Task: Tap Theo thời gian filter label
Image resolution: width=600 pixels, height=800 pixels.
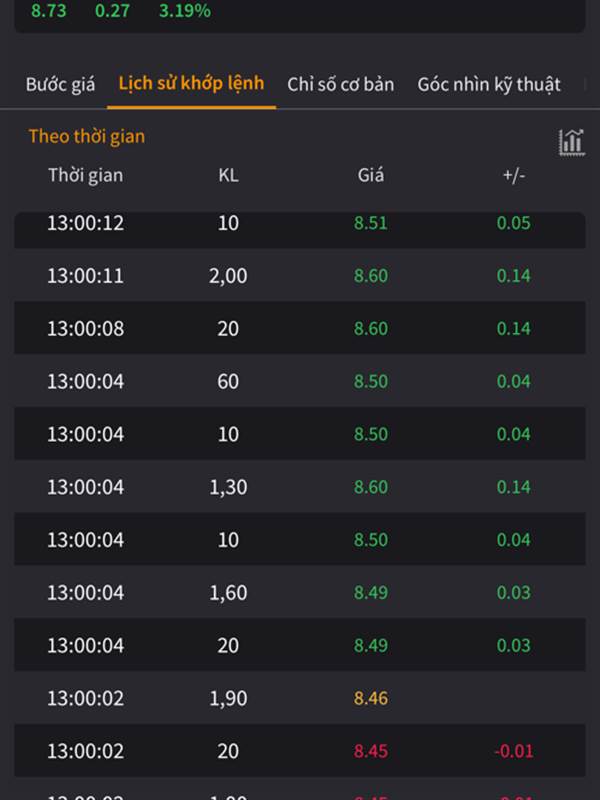Action: 87,136
